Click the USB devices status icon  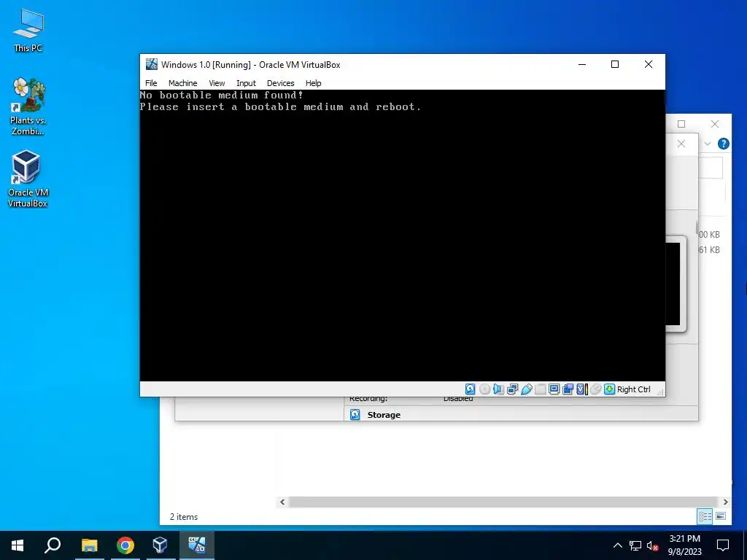point(527,389)
